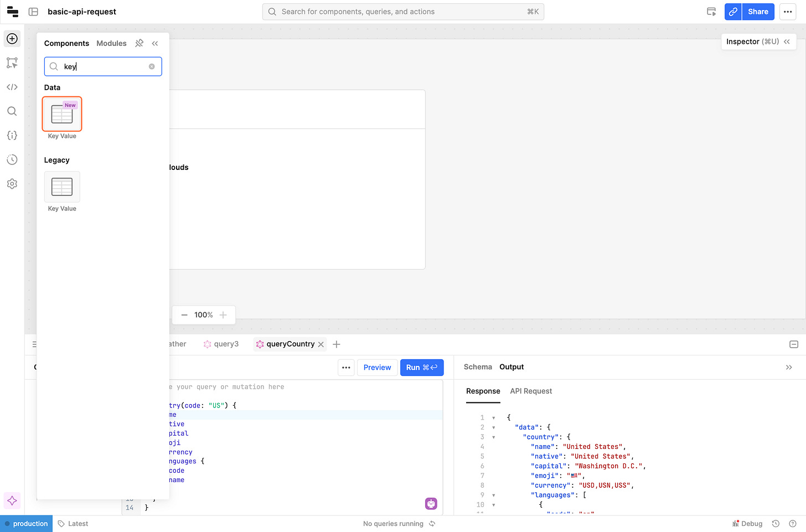This screenshot has width=806, height=532.
Task: Open the Releases and history clock icon
Action: click(12, 160)
